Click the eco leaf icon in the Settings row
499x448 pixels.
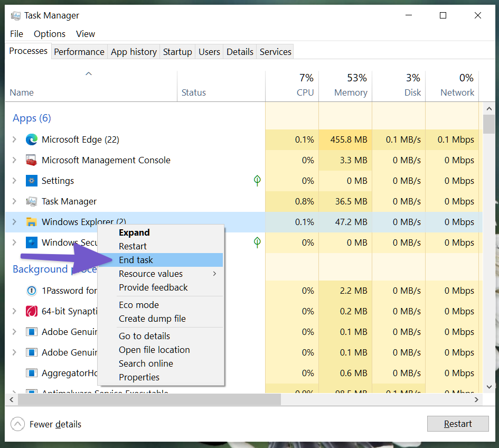point(257,181)
